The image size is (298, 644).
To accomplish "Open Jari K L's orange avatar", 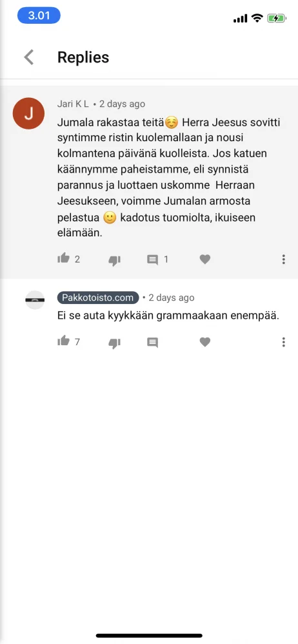I will 28,113.
